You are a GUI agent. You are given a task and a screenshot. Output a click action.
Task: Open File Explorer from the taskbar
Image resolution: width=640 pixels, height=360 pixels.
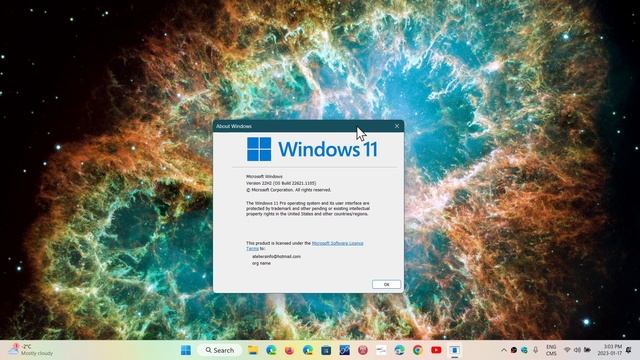253,350
